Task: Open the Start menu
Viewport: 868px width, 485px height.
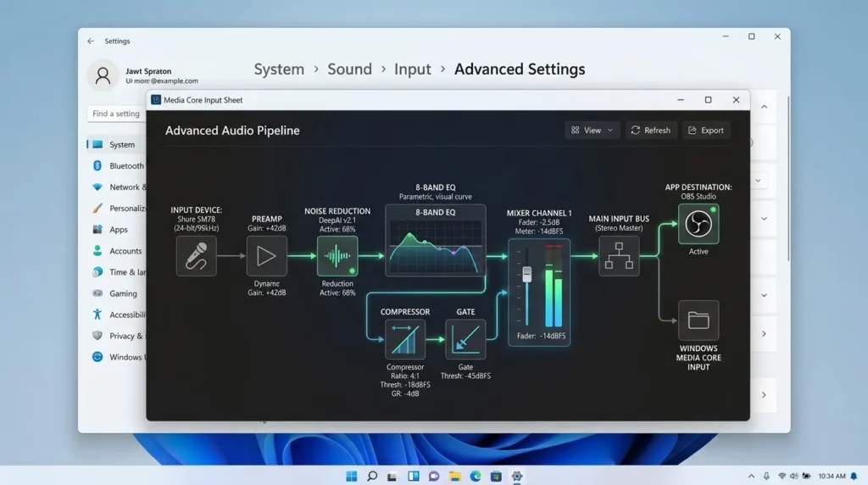Action: pos(352,477)
